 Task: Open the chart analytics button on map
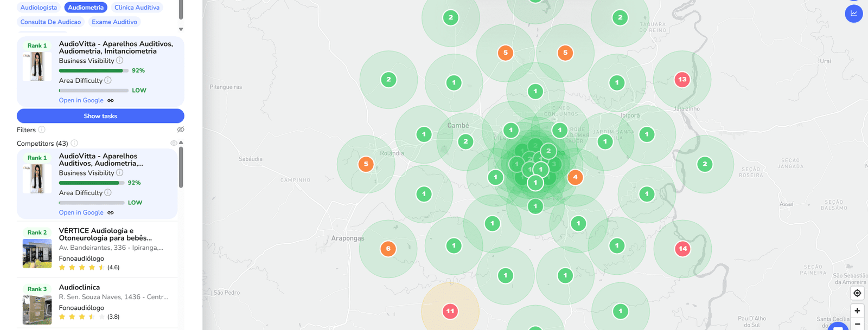pyautogui.click(x=853, y=14)
